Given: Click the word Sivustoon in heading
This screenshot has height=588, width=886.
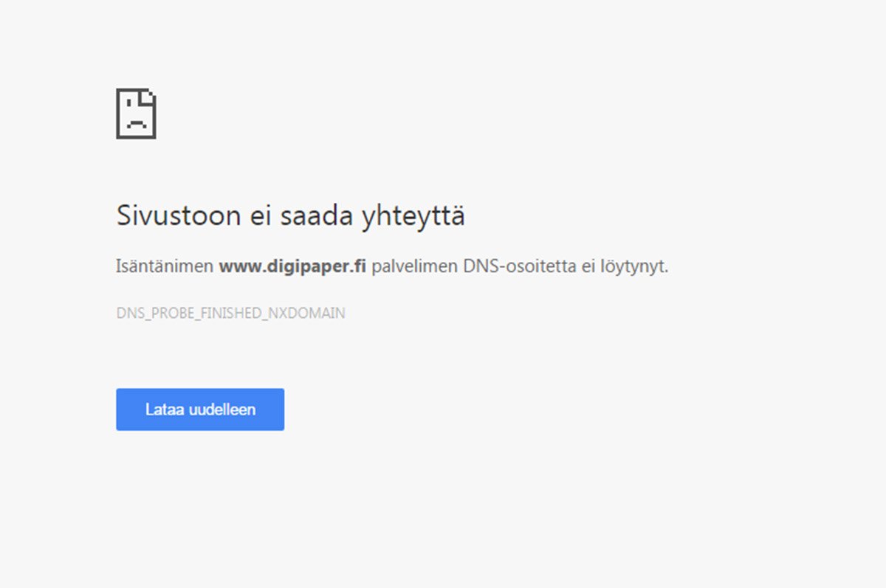Looking at the screenshot, I should click(179, 216).
